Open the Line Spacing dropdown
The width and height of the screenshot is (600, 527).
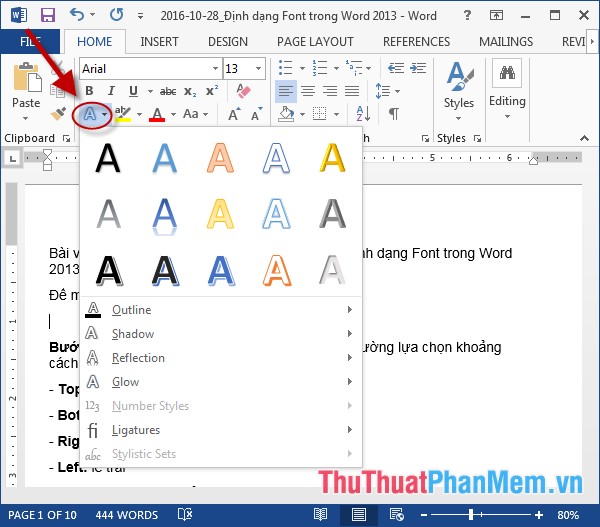click(387, 91)
